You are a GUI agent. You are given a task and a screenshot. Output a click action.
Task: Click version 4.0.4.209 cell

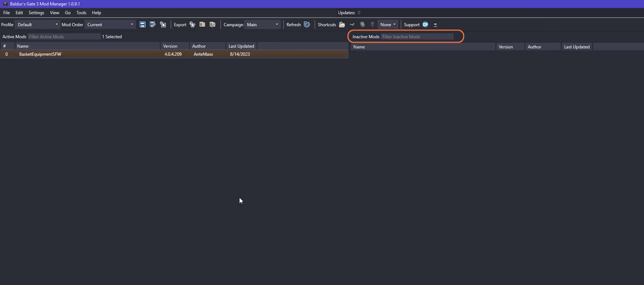[173, 54]
